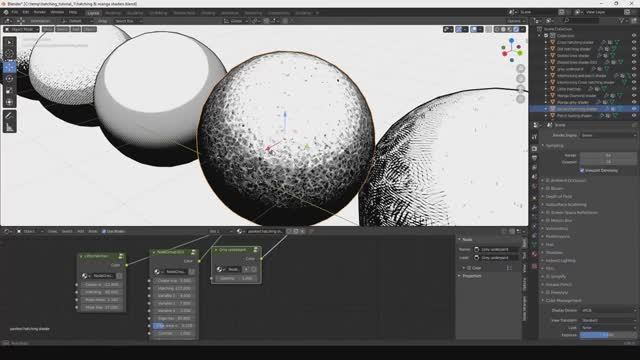Image resolution: width=640 pixels, height=360 pixels.
Task: Hide the selected painted hatching shader object
Action: pos(634,109)
